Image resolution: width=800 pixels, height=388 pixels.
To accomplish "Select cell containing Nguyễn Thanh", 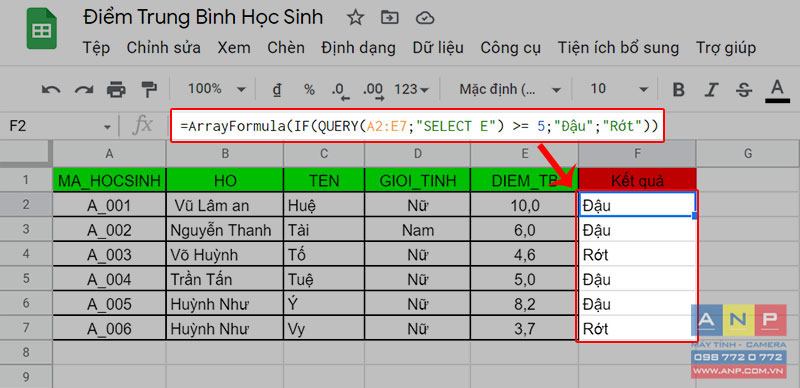I will pos(225,230).
